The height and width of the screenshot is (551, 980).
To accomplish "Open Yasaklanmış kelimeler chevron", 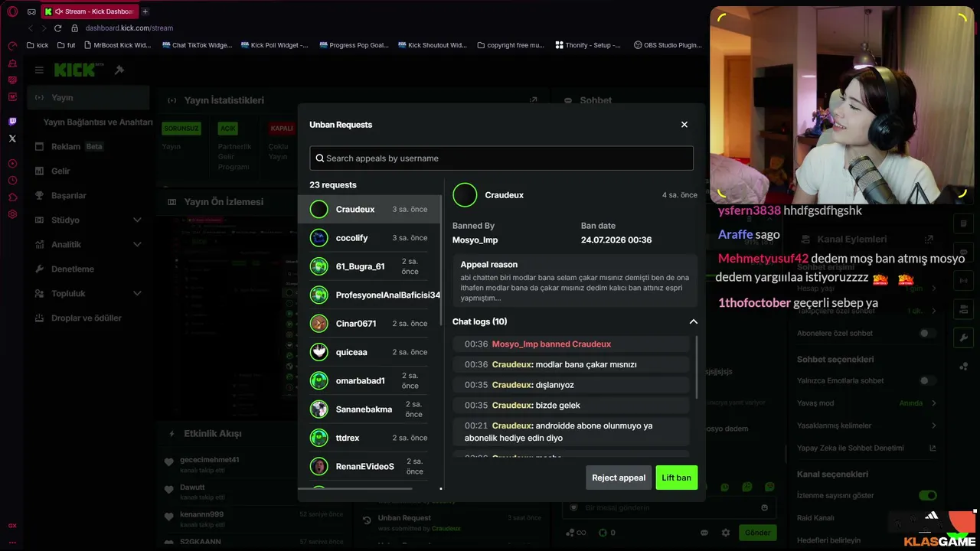I will pos(933,425).
